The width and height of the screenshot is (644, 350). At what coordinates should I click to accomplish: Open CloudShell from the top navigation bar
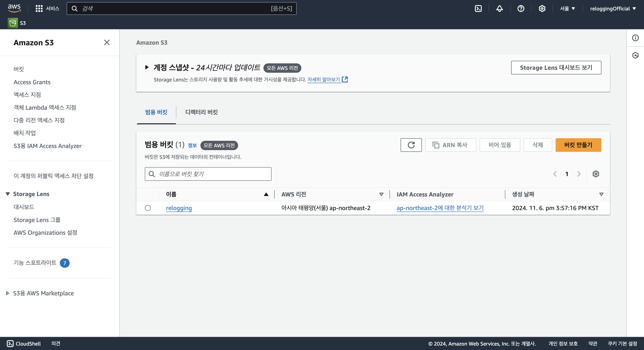click(x=478, y=9)
